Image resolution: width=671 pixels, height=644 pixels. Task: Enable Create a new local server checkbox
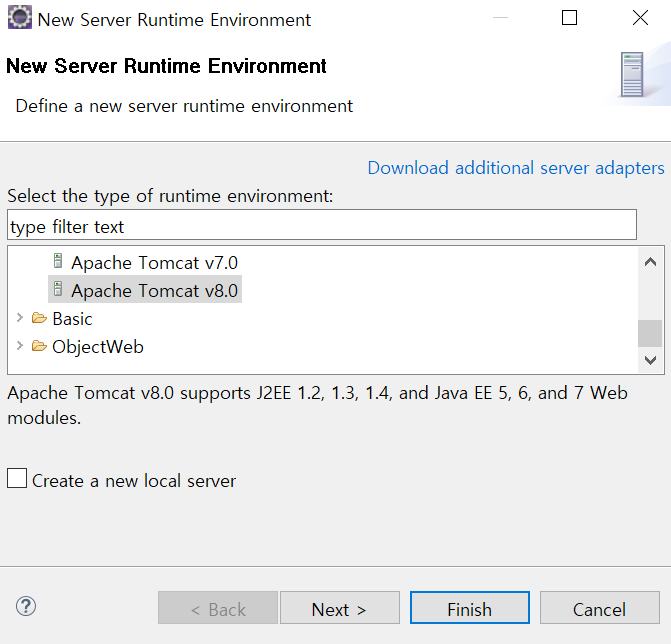pos(17,478)
